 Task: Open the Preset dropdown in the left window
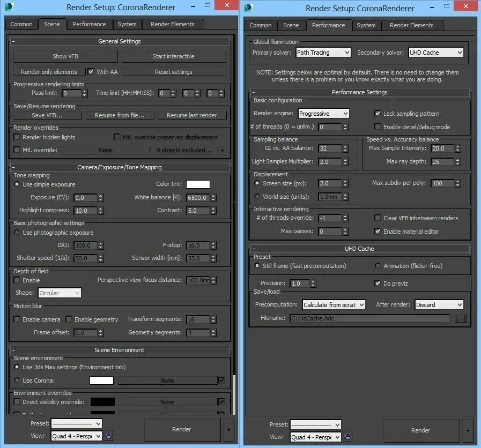tap(76, 424)
